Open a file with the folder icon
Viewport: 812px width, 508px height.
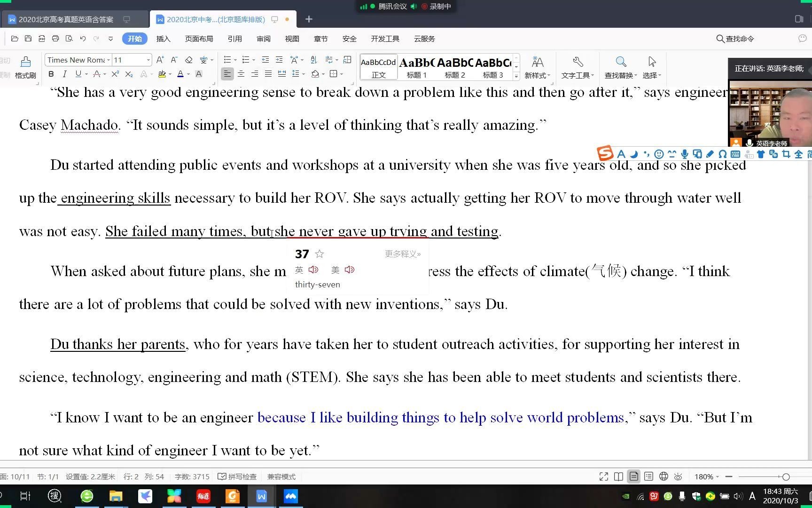(x=15, y=39)
